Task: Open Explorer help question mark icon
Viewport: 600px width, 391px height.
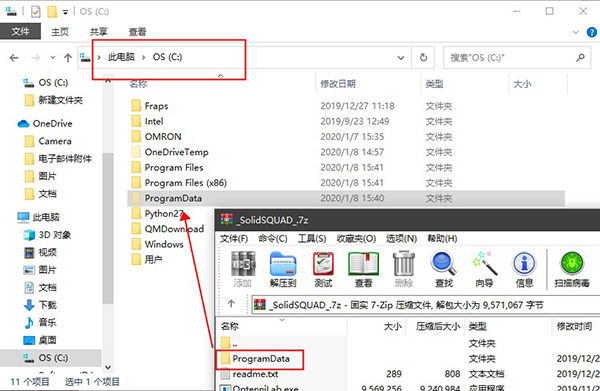Action: coord(592,32)
